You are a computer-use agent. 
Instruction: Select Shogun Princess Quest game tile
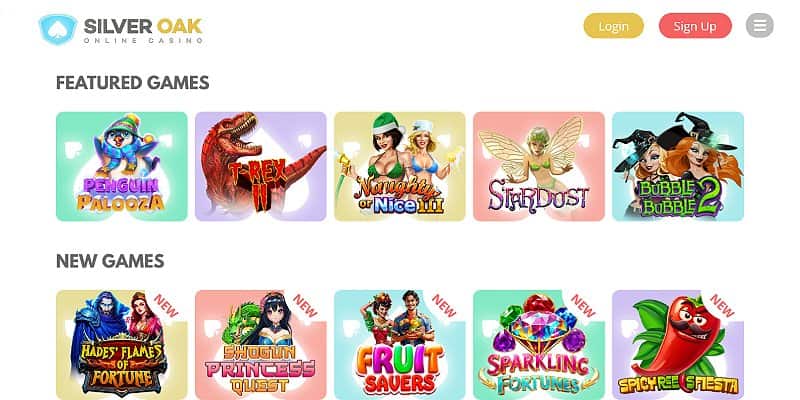tap(261, 345)
